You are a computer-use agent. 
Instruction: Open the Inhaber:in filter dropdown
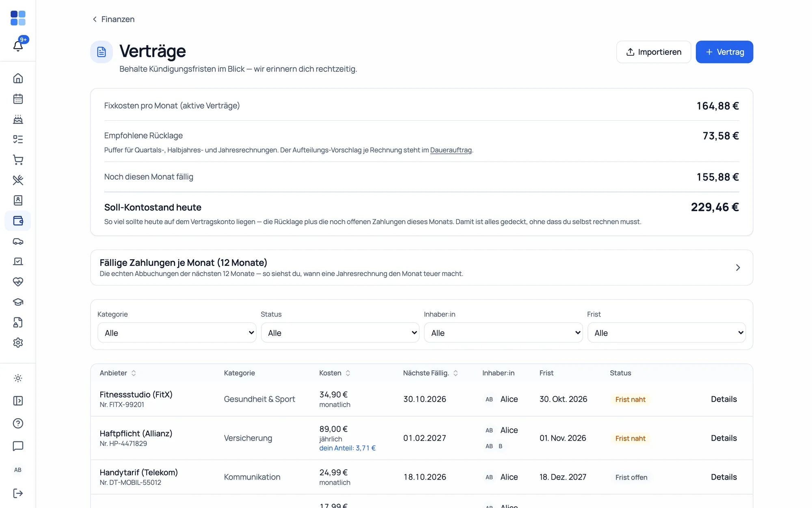pos(503,333)
